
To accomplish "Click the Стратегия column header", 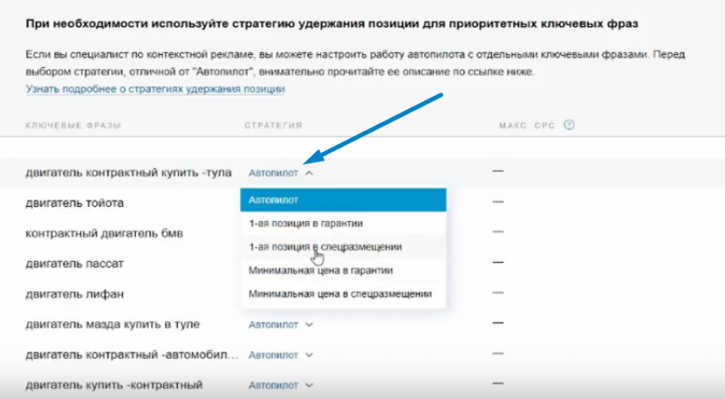I will click(x=273, y=125).
